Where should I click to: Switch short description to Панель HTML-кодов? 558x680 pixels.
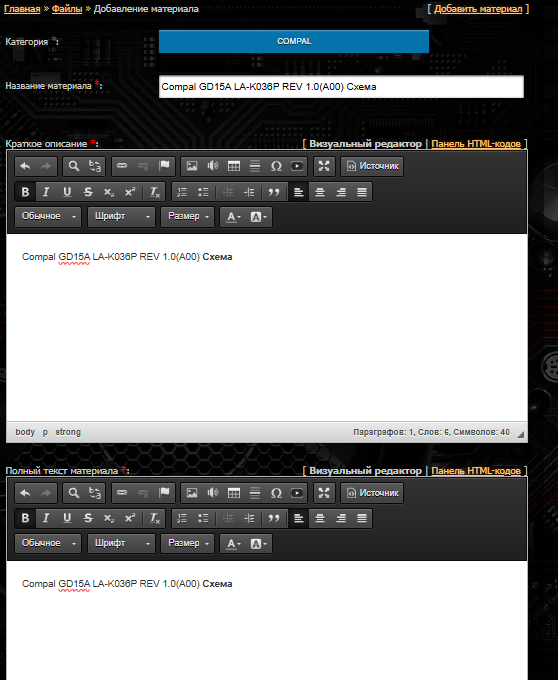476,144
